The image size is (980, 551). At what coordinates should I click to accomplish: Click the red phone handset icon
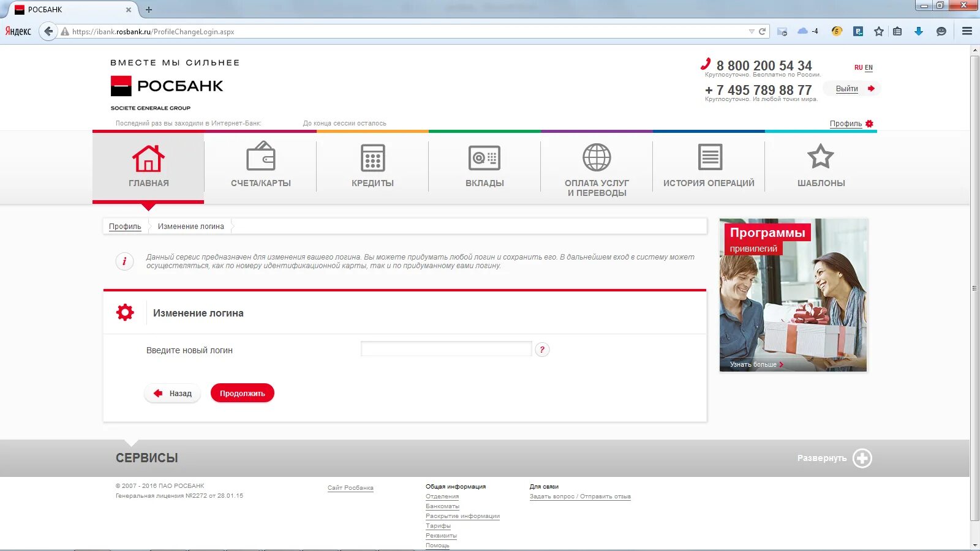(706, 64)
